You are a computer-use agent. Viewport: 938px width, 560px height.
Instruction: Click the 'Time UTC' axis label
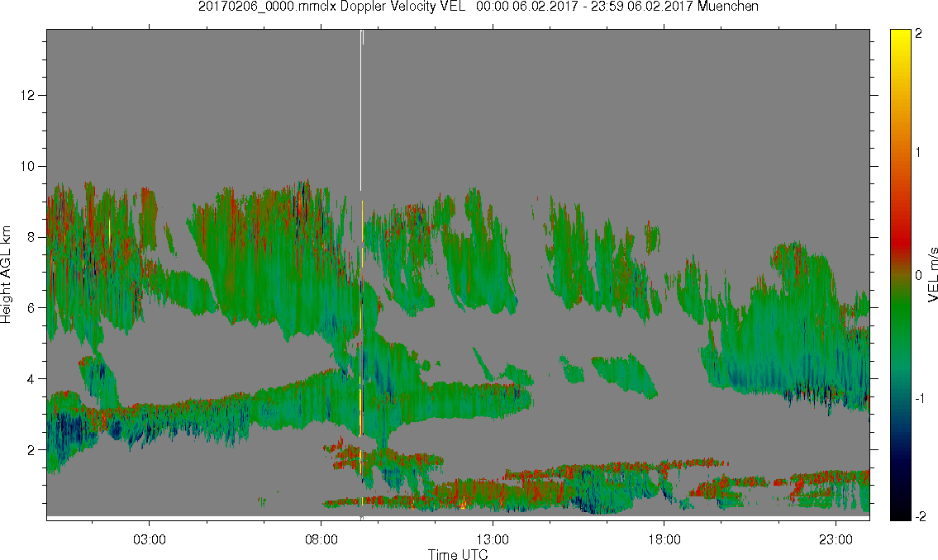tap(458, 554)
